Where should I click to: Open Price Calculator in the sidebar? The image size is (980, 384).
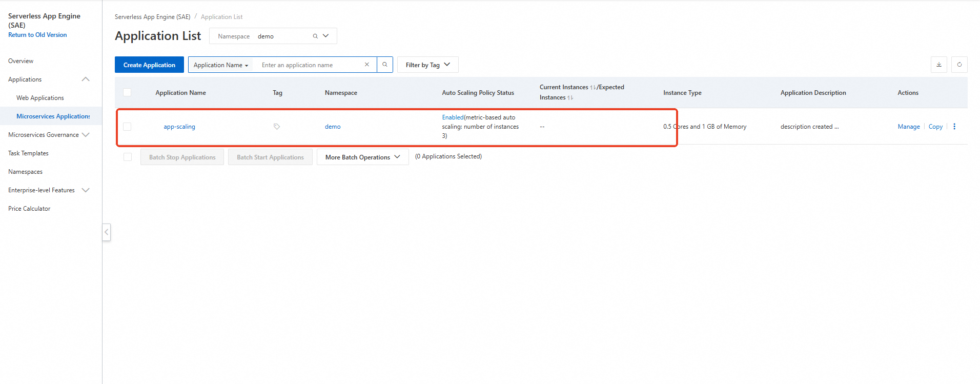coord(29,209)
